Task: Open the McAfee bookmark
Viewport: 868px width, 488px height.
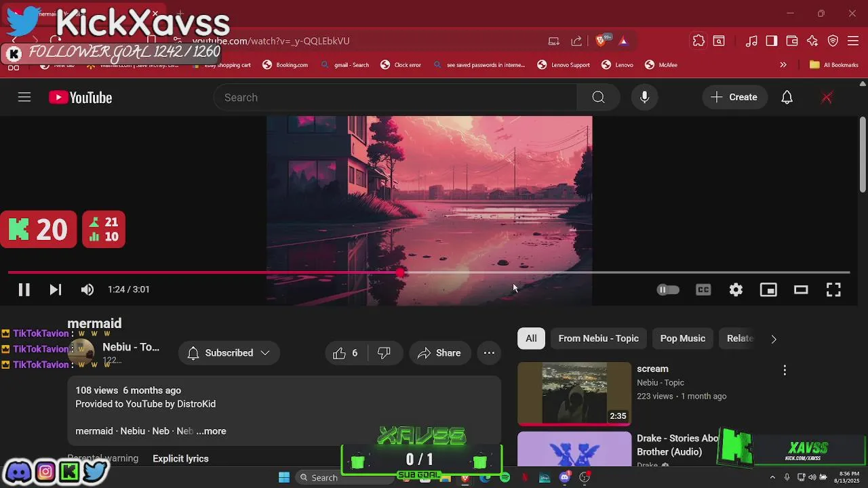Action: point(661,65)
